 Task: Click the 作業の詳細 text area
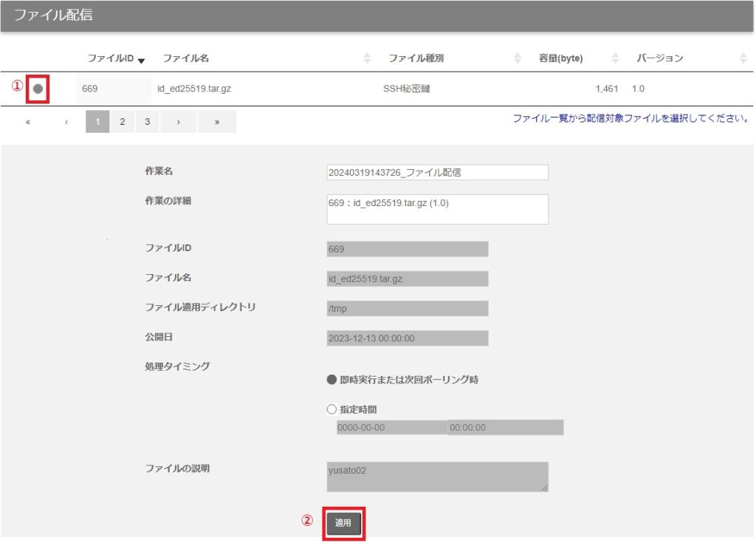(437, 209)
